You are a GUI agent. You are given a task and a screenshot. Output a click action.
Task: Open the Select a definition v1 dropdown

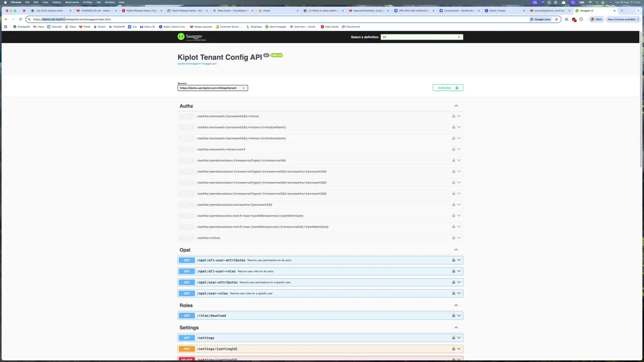click(422, 37)
